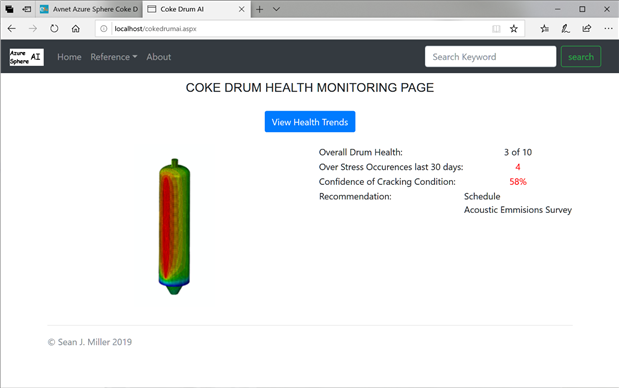This screenshot has width=619, height=388.
Task: Open the browser home page icon
Action: [75, 28]
